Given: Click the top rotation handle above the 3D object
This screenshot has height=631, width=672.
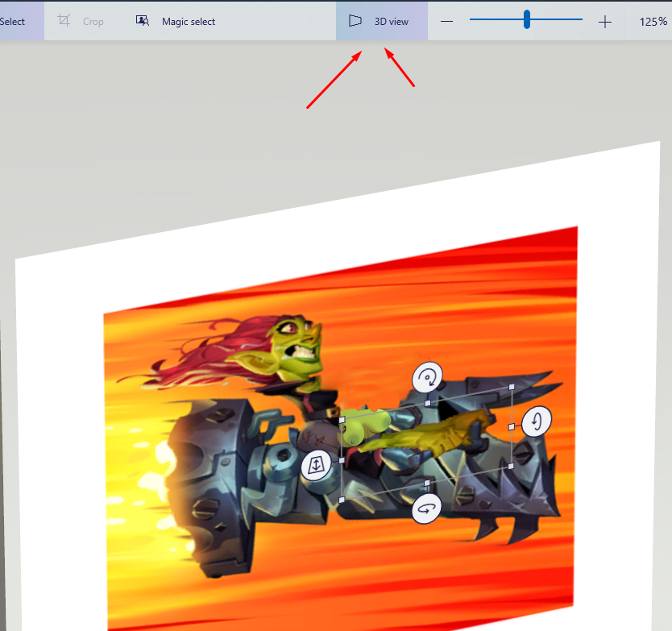Looking at the screenshot, I should [427, 376].
